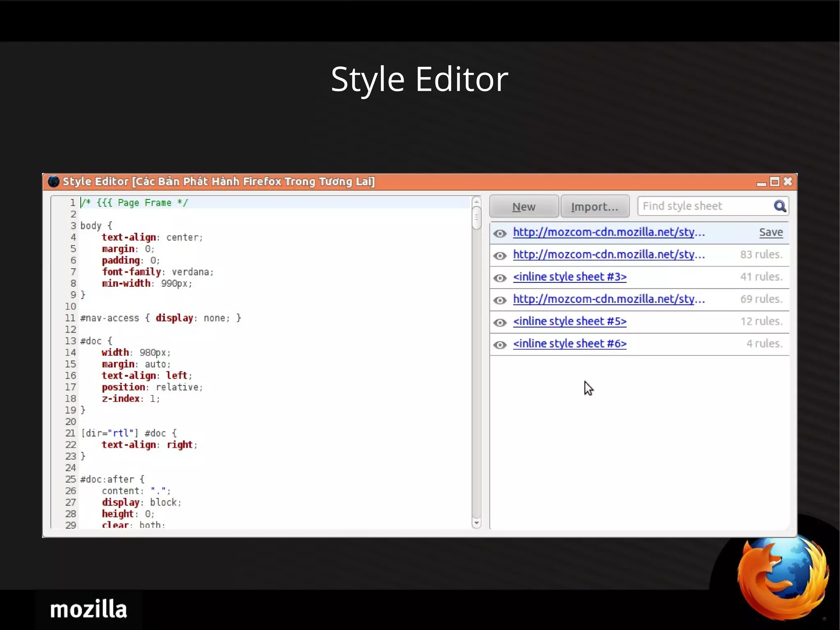Image resolution: width=840 pixels, height=630 pixels.
Task: Click the '#nav-access { display: none; }' line
Action: point(161,318)
